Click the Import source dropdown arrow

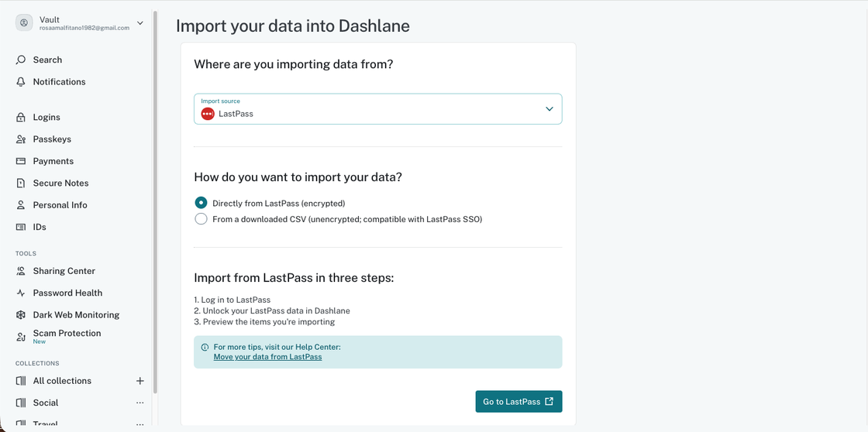pos(549,109)
